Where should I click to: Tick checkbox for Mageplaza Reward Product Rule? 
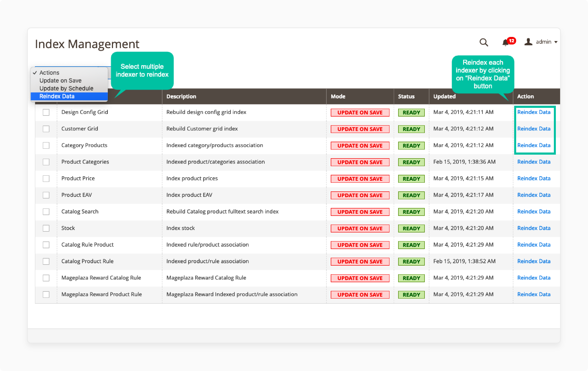pyautogui.click(x=46, y=295)
